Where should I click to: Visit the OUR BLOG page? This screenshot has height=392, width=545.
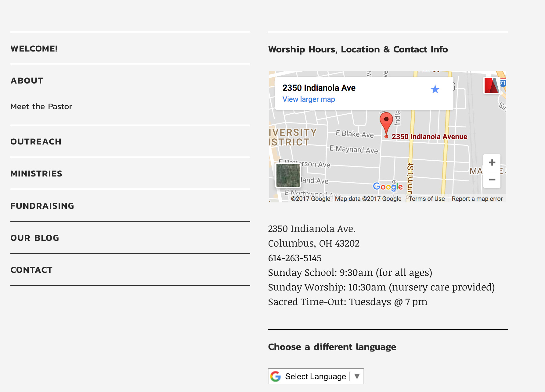35,238
